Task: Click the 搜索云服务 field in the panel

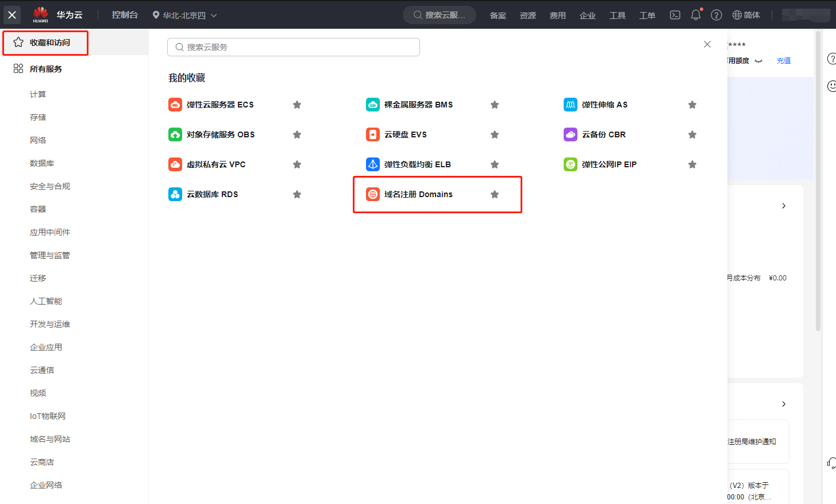Action: pyautogui.click(x=294, y=47)
